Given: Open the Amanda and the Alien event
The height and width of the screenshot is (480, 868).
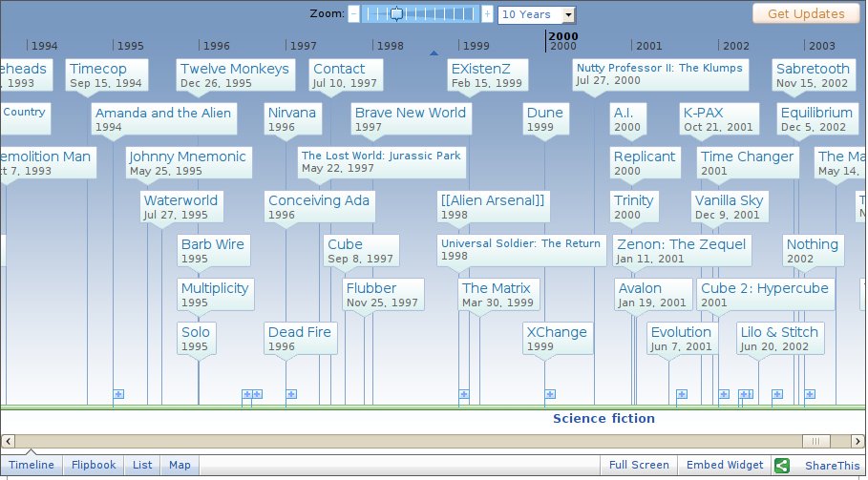Looking at the screenshot, I should click(164, 119).
